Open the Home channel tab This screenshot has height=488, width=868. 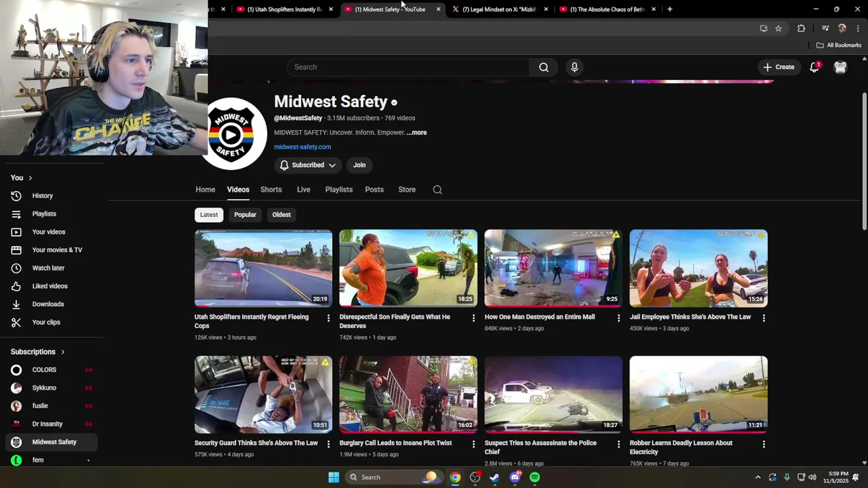(x=205, y=190)
